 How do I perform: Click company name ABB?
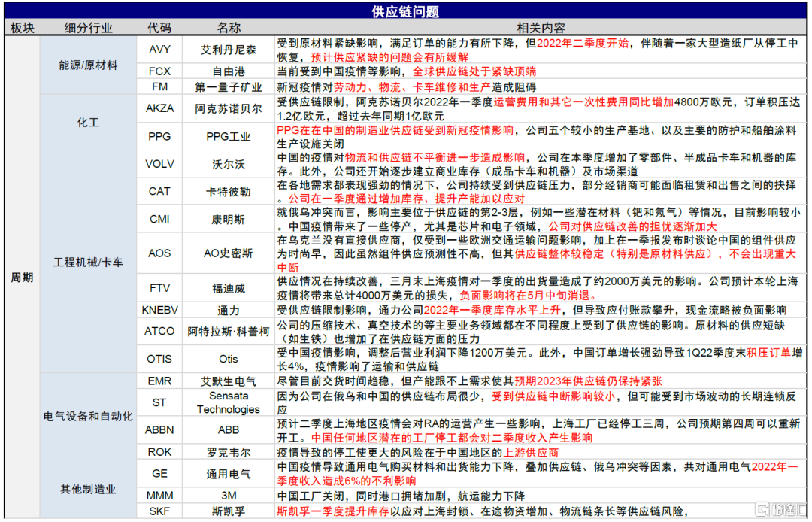click(x=229, y=429)
